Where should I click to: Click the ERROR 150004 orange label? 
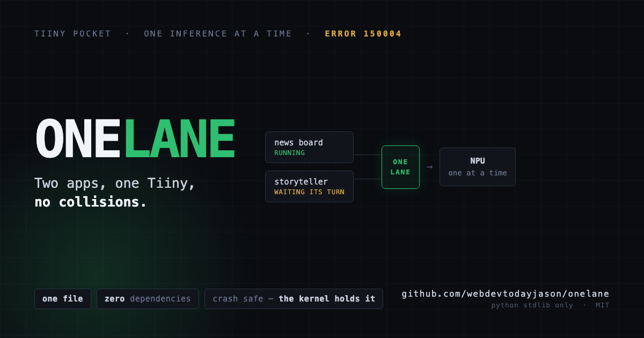(363, 33)
